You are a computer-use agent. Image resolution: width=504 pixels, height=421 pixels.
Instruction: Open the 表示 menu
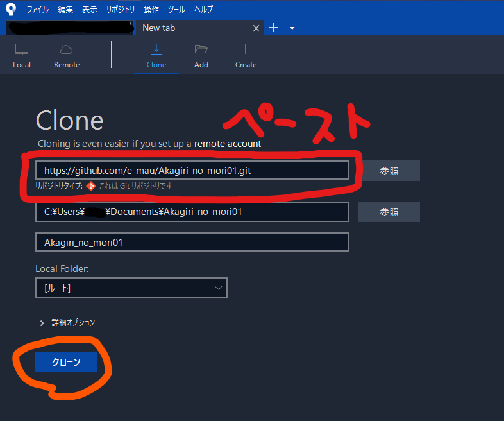89,10
